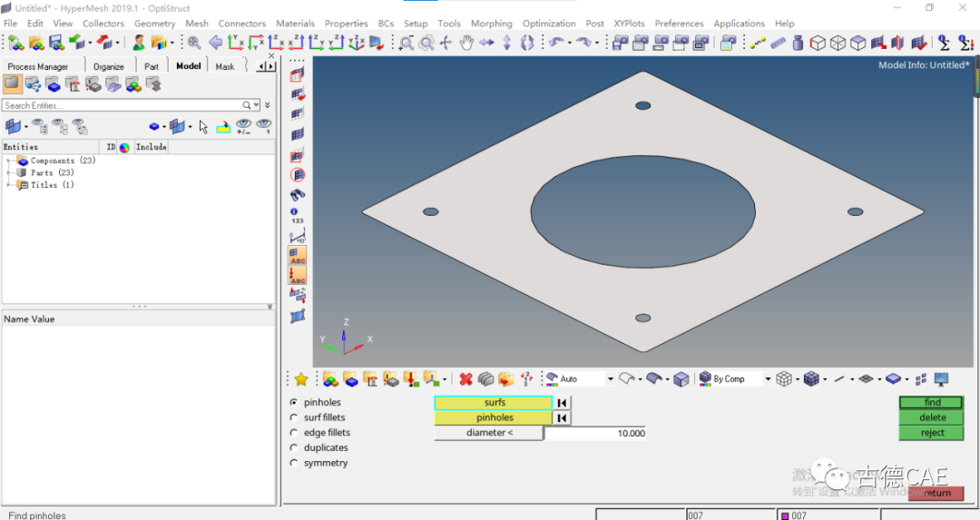Click the numbers 123 icon
Image resolution: width=980 pixels, height=520 pixels.
point(298,216)
